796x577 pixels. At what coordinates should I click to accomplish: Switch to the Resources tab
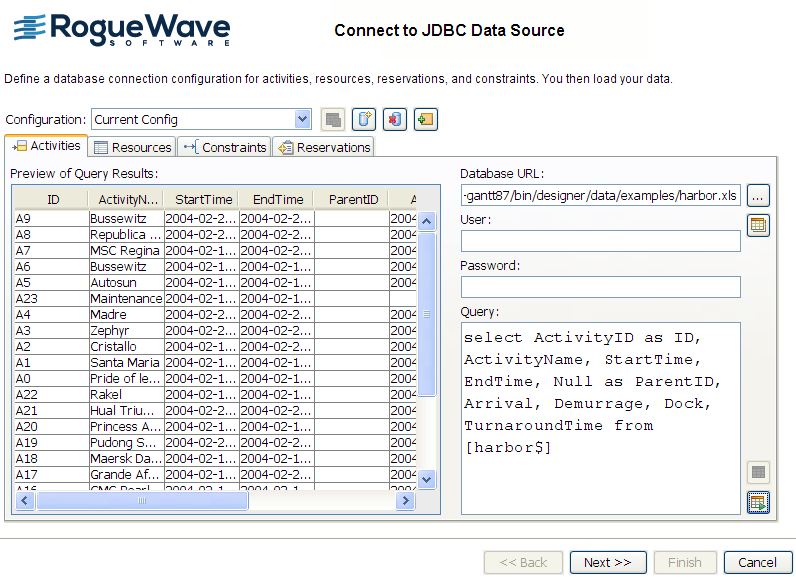click(x=132, y=147)
